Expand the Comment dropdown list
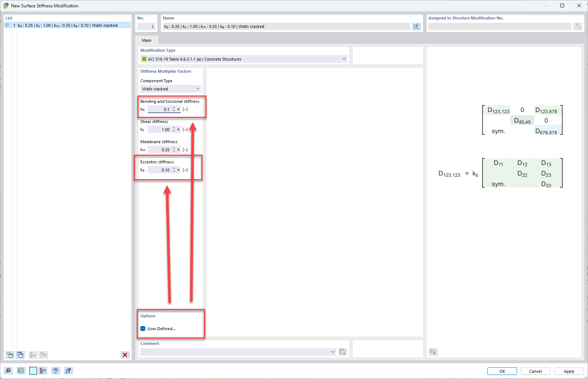The image size is (588, 379). point(333,351)
